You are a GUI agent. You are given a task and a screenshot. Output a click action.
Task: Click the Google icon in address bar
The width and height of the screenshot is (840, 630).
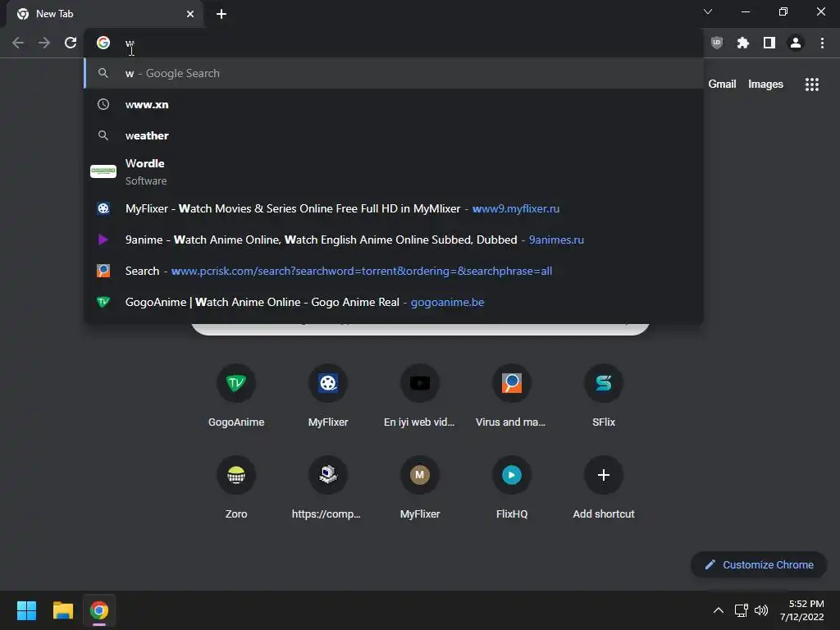click(x=103, y=43)
